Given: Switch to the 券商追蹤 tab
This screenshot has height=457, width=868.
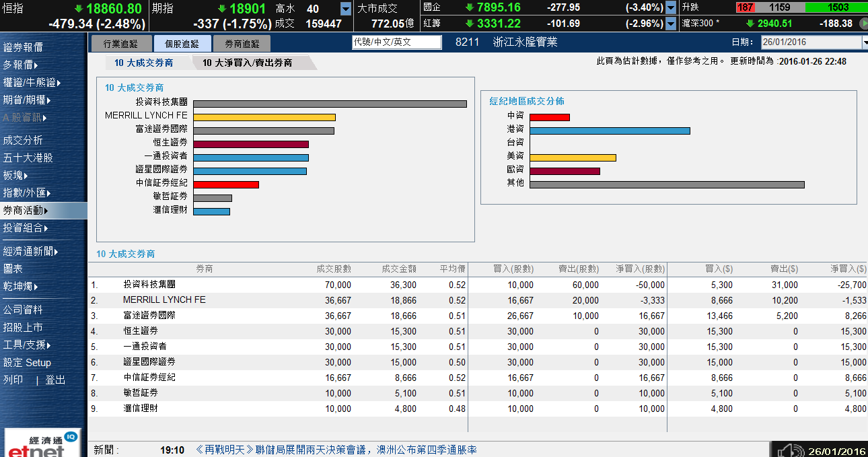Looking at the screenshot, I should (x=242, y=44).
